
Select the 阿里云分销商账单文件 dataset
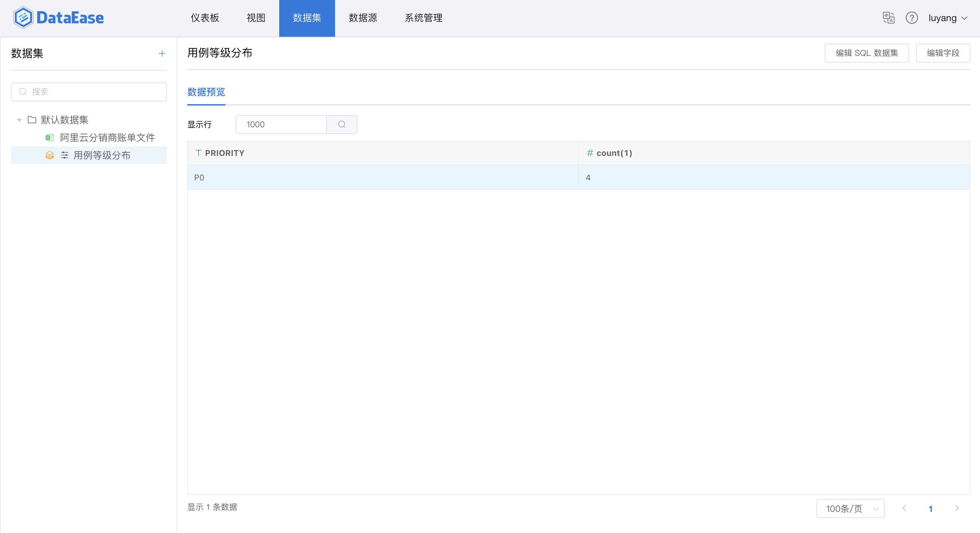pos(107,138)
